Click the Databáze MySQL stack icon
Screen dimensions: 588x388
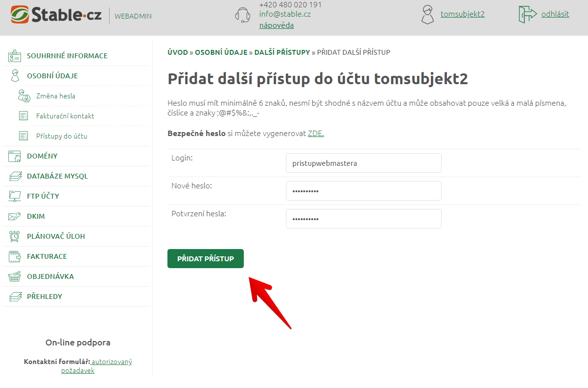click(15, 177)
